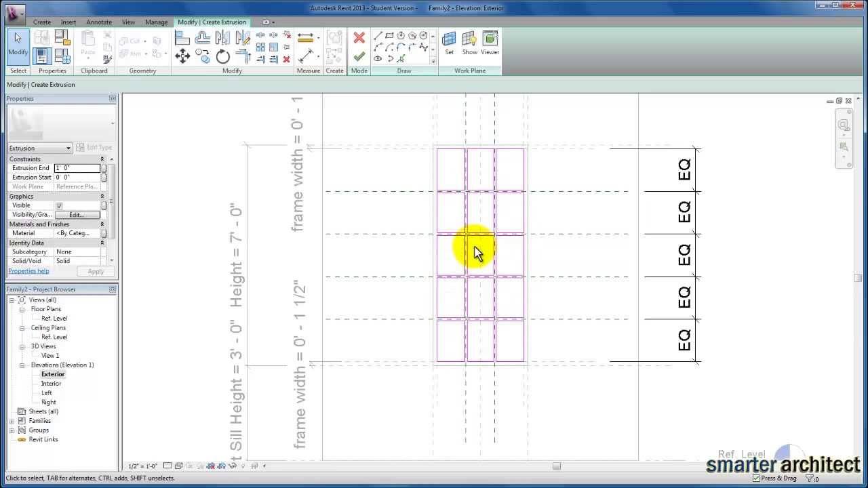The width and height of the screenshot is (868, 488).
Task: Select Revit Links in Project Browser
Action: 43,440
